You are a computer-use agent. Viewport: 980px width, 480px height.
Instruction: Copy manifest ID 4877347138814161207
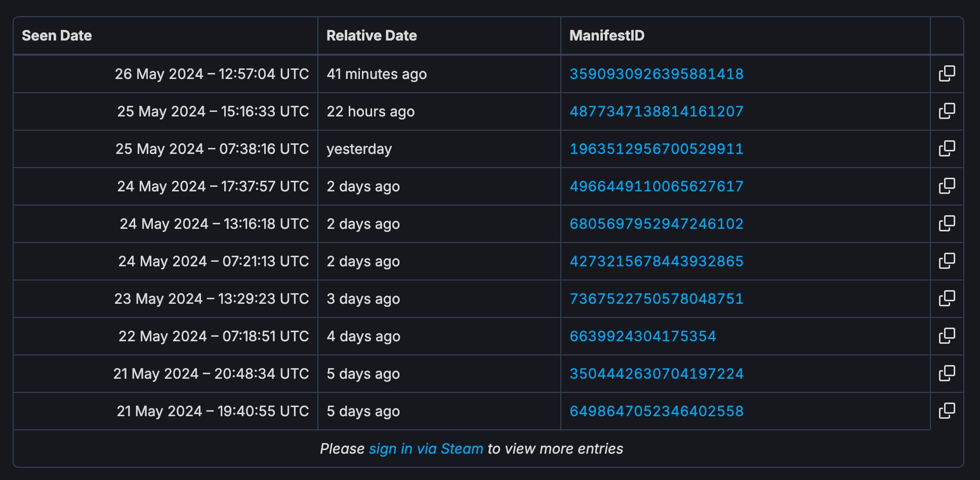pyautogui.click(x=947, y=111)
